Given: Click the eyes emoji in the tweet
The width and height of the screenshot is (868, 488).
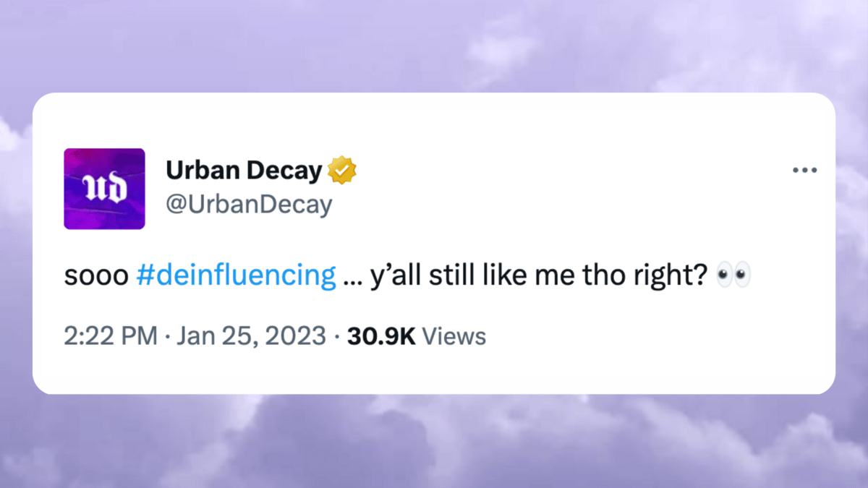Looking at the screenshot, I should (x=733, y=275).
